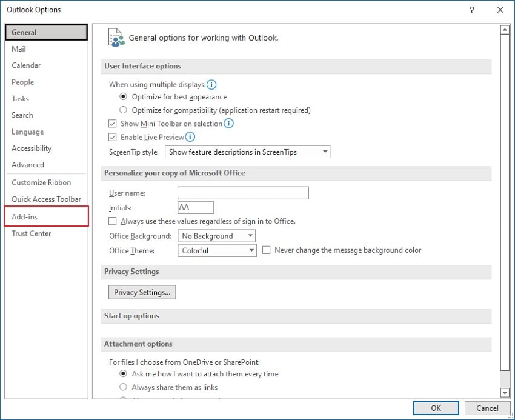Open the Trust Center category
Image resolution: width=515 pixels, height=420 pixels.
click(x=46, y=233)
